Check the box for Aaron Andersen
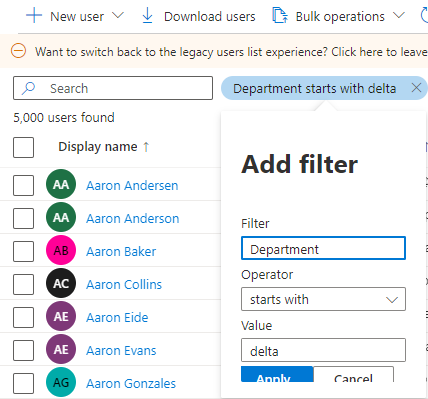 pos(23,185)
